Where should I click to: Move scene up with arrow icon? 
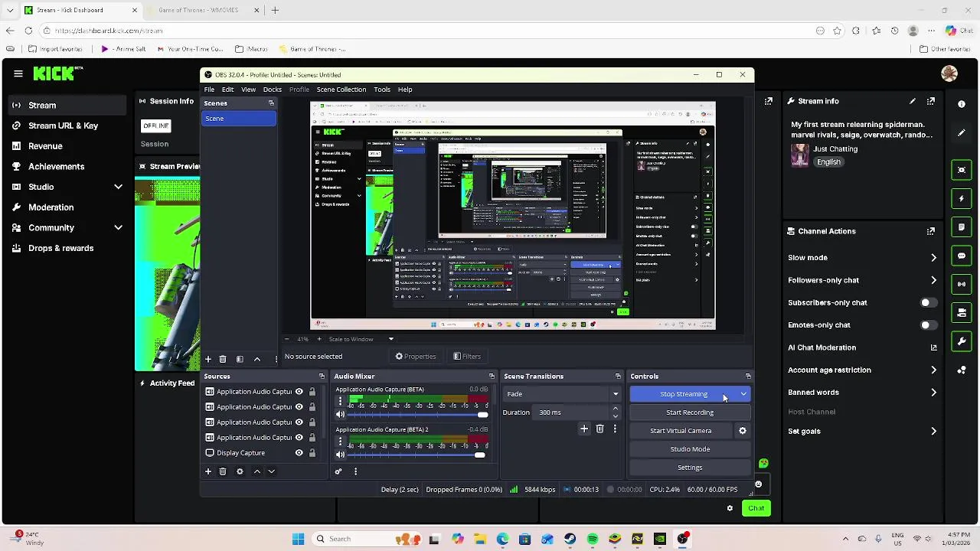pyautogui.click(x=257, y=359)
